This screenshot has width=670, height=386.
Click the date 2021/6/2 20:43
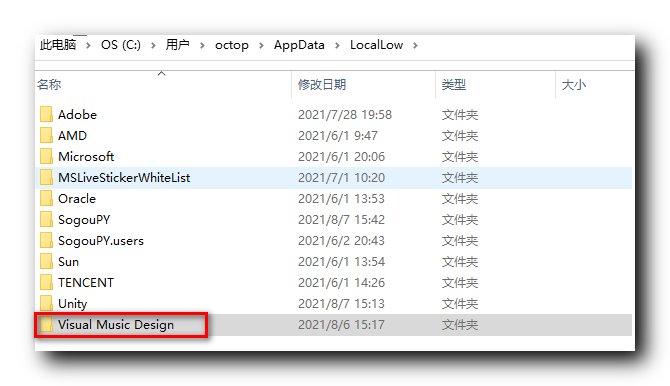(341, 240)
